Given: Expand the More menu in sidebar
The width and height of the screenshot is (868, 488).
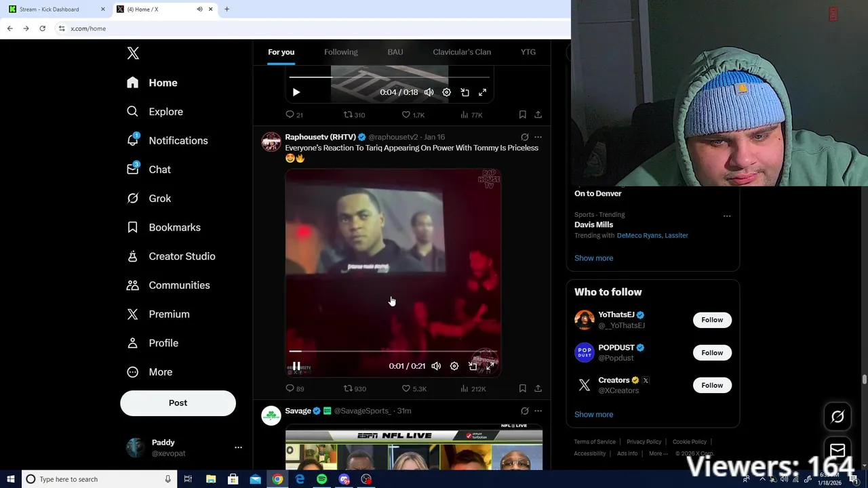Looking at the screenshot, I should point(149,372).
